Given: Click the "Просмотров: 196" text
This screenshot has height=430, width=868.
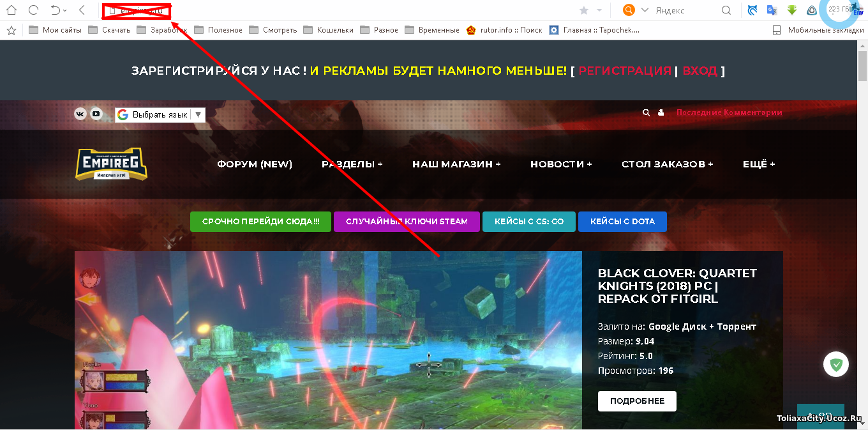Looking at the screenshot, I should click(636, 371).
